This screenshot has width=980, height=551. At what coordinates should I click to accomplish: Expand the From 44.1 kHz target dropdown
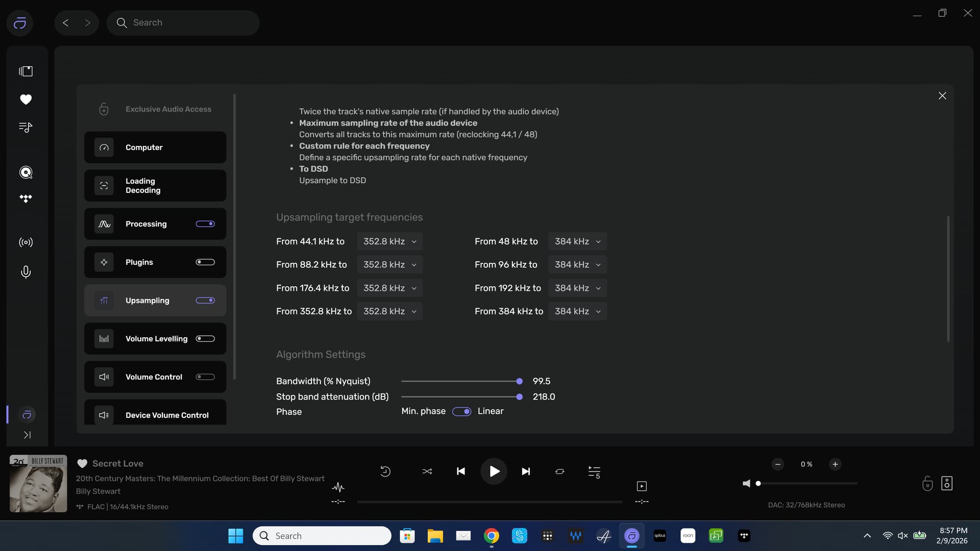pos(389,241)
